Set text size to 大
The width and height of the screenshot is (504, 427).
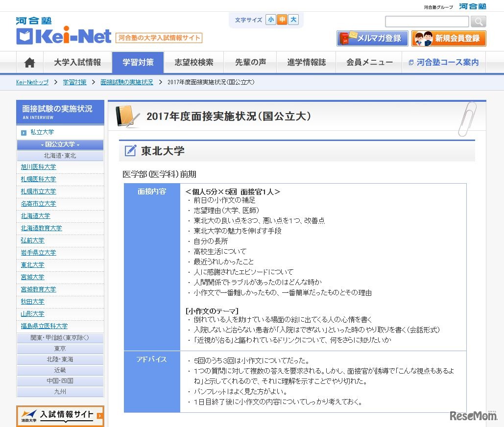click(293, 20)
